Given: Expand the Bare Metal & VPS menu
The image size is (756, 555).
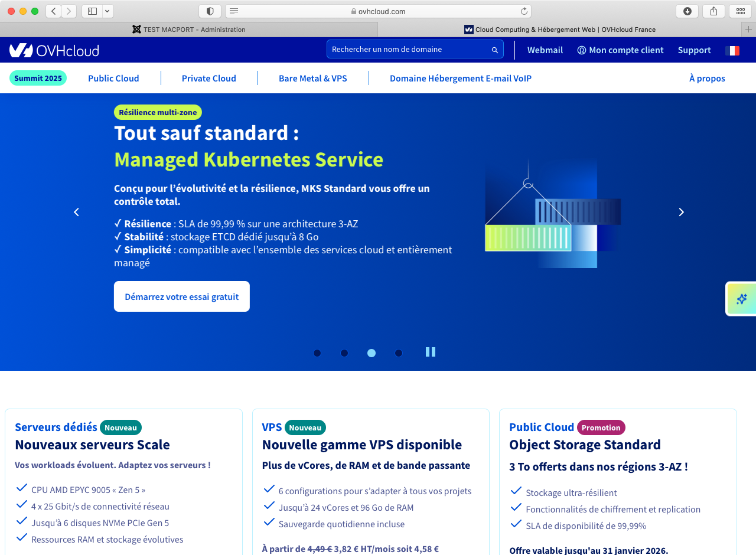Looking at the screenshot, I should pos(313,78).
